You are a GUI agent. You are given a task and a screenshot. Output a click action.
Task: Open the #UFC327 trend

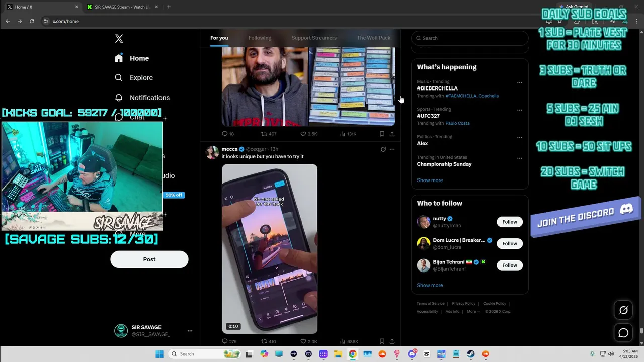tap(428, 116)
